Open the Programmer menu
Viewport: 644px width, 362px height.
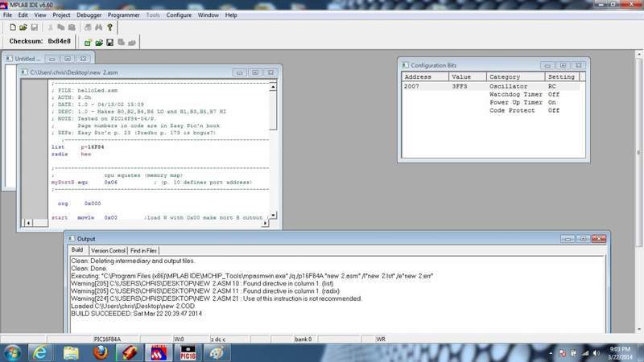(x=124, y=15)
